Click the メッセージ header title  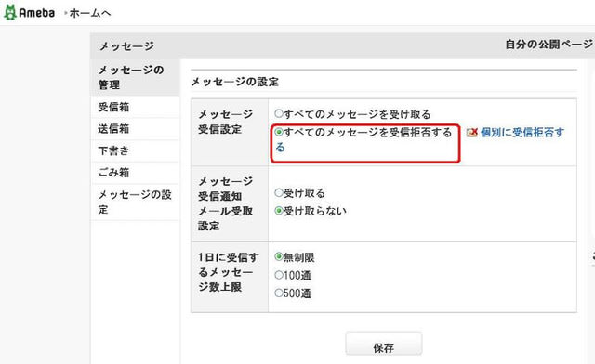(x=126, y=46)
